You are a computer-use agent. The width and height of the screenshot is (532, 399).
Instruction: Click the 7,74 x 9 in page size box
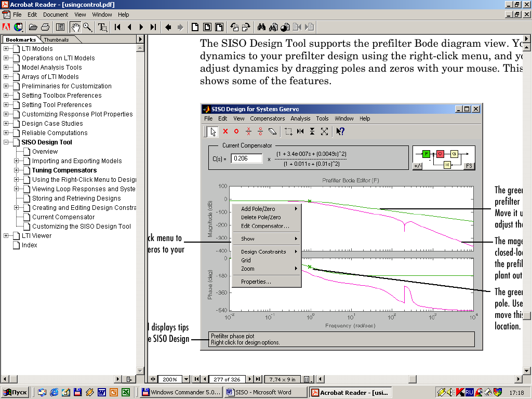pyautogui.click(x=282, y=379)
